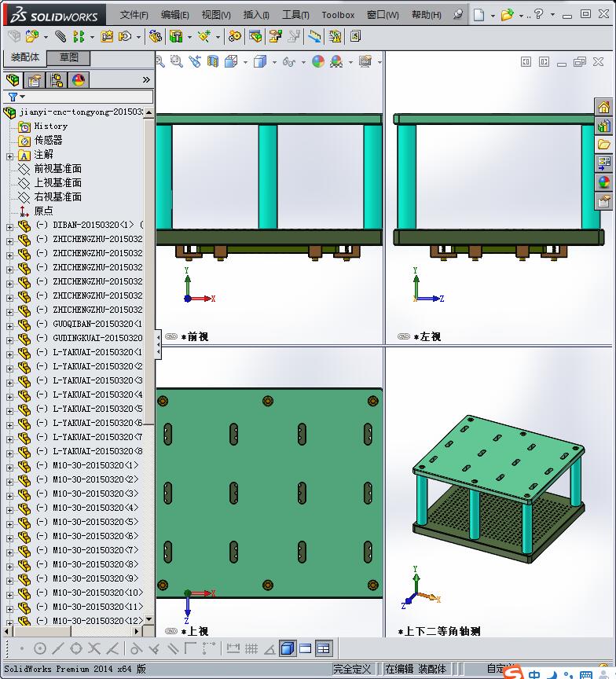616x679 pixels.
Task: Open the 视图(V) menu
Action: coord(216,15)
